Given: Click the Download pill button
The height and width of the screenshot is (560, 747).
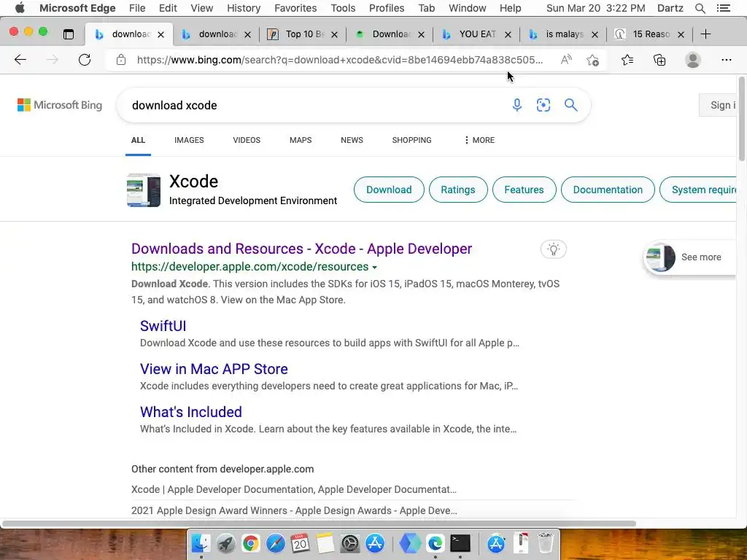Looking at the screenshot, I should coord(389,190).
